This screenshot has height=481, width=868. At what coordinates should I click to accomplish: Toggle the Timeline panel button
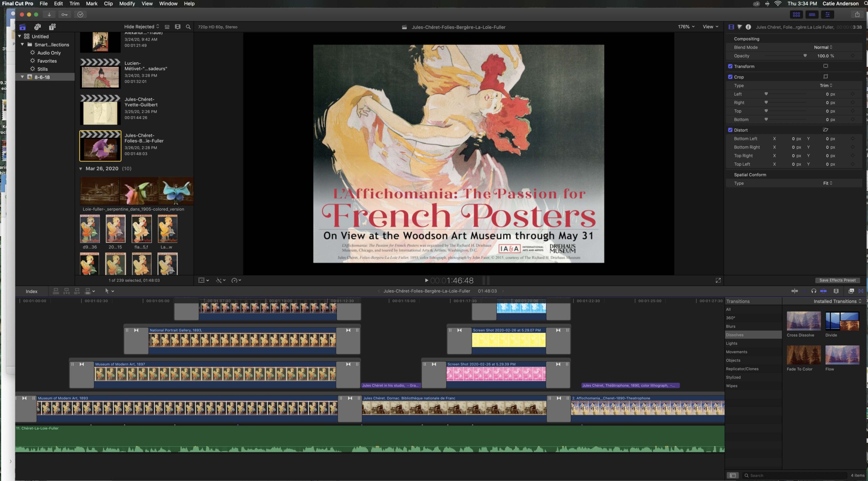tap(812, 15)
